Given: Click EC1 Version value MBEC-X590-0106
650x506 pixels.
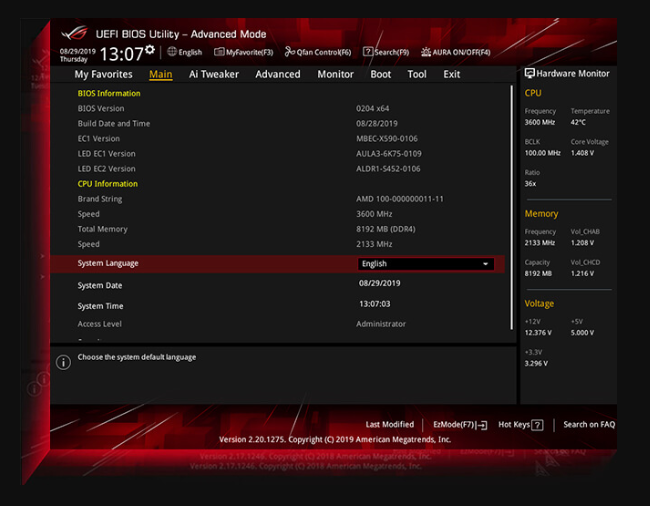Looking at the screenshot, I should (387, 138).
